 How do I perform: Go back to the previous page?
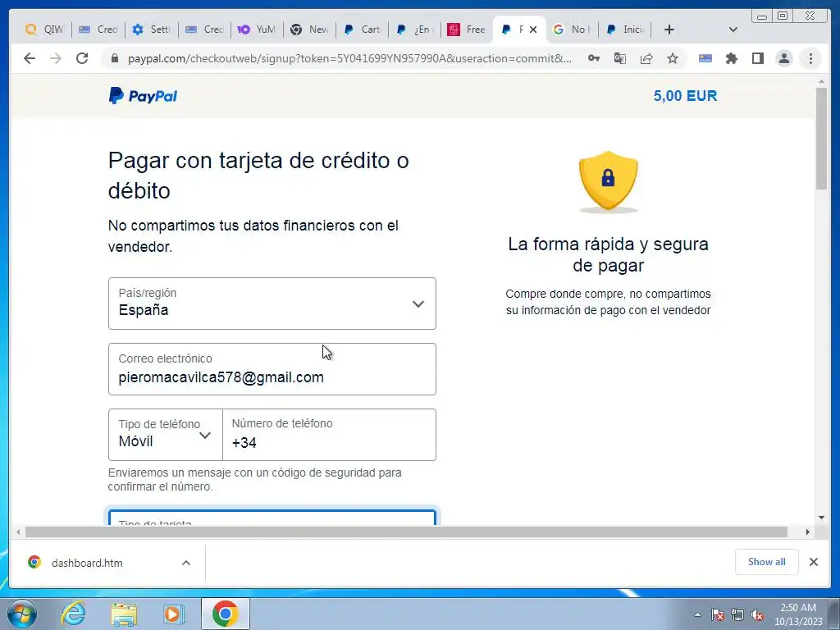[x=30, y=58]
